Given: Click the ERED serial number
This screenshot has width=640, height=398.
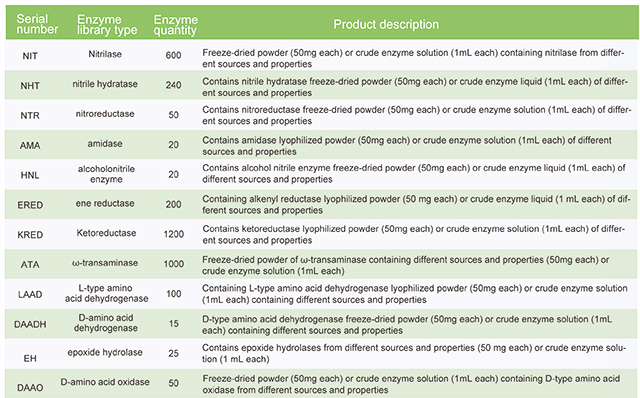Looking at the screenshot, I should 30,205.
